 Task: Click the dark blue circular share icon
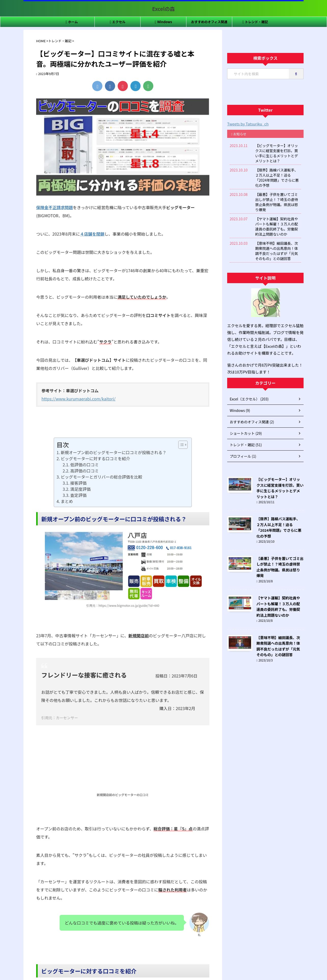click(x=110, y=86)
